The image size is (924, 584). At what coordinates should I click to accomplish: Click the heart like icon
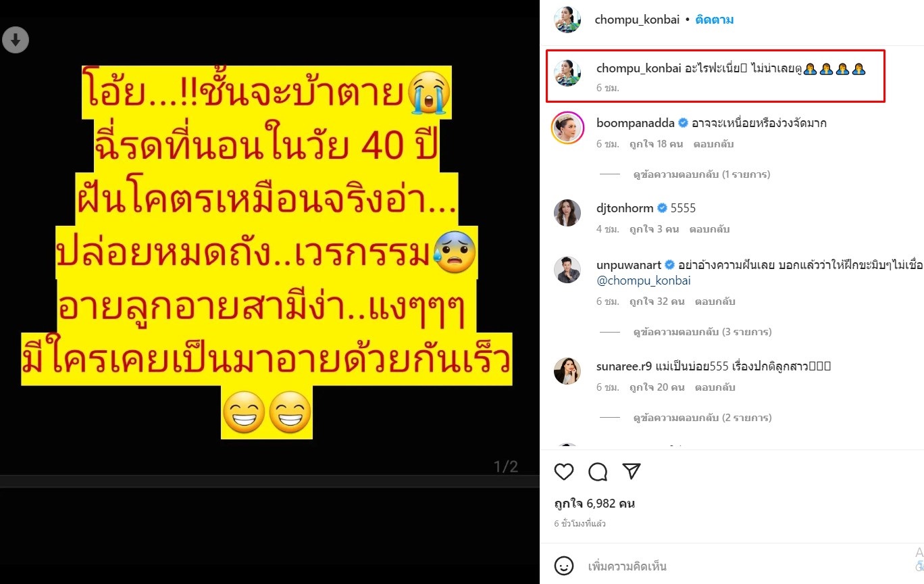pyautogui.click(x=563, y=471)
